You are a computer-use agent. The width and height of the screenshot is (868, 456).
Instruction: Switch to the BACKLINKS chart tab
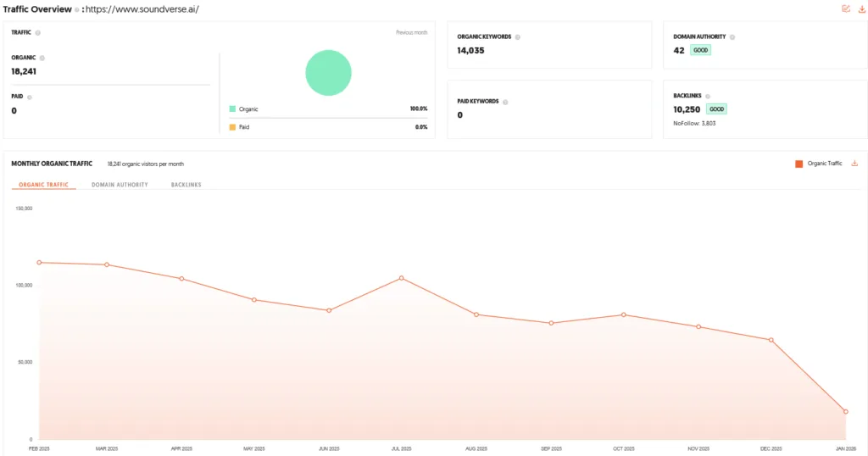[186, 185]
